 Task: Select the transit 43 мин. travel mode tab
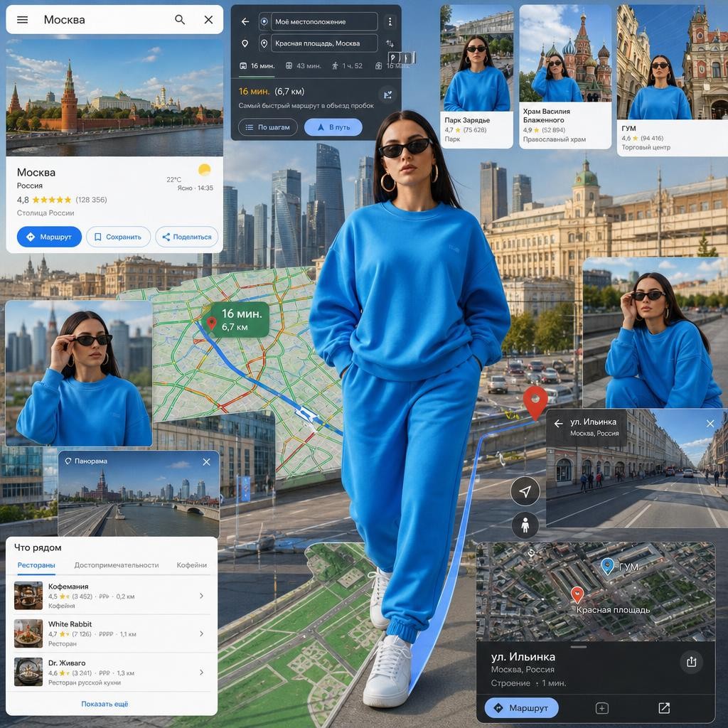click(303, 66)
